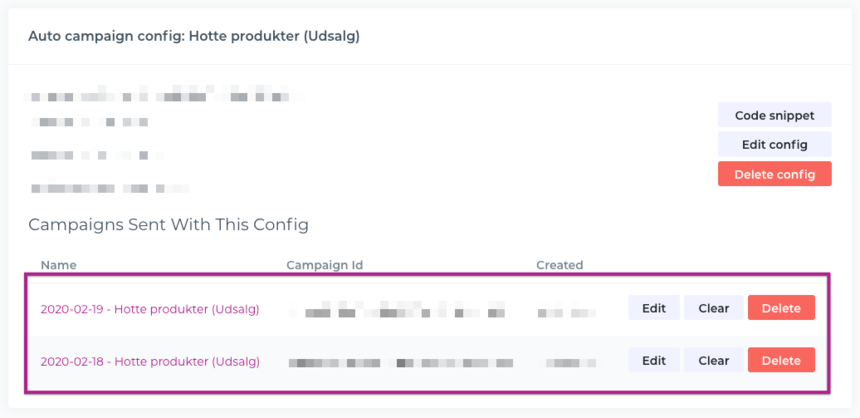Open Edit config
The height and width of the screenshot is (418, 860).
point(774,144)
